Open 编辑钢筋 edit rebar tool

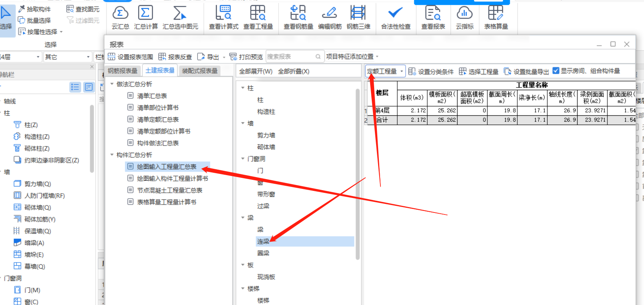pyautogui.click(x=330, y=18)
